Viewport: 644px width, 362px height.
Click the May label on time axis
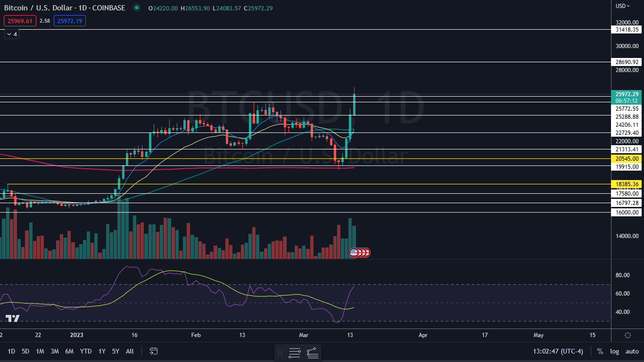point(539,335)
